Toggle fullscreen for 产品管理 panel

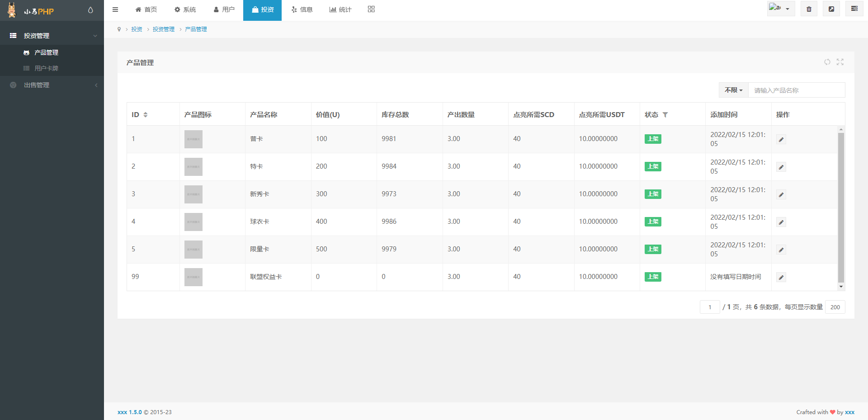[x=840, y=62]
